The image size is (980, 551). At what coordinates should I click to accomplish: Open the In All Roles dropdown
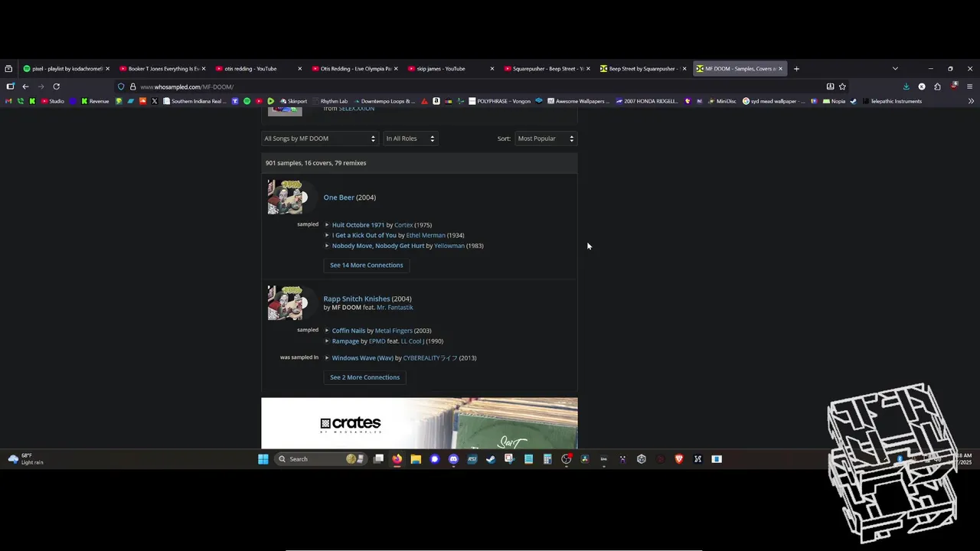(410, 139)
